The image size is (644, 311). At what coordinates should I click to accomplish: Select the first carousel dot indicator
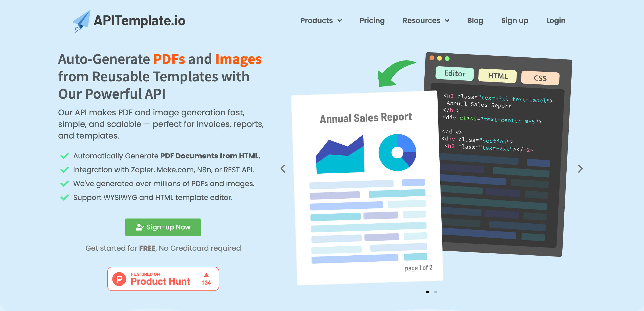(427, 292)
